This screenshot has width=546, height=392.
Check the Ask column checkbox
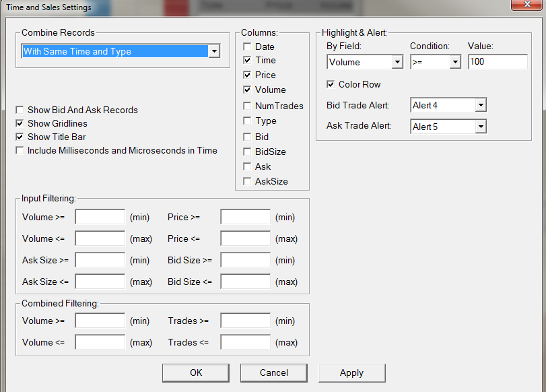[247, 166]
